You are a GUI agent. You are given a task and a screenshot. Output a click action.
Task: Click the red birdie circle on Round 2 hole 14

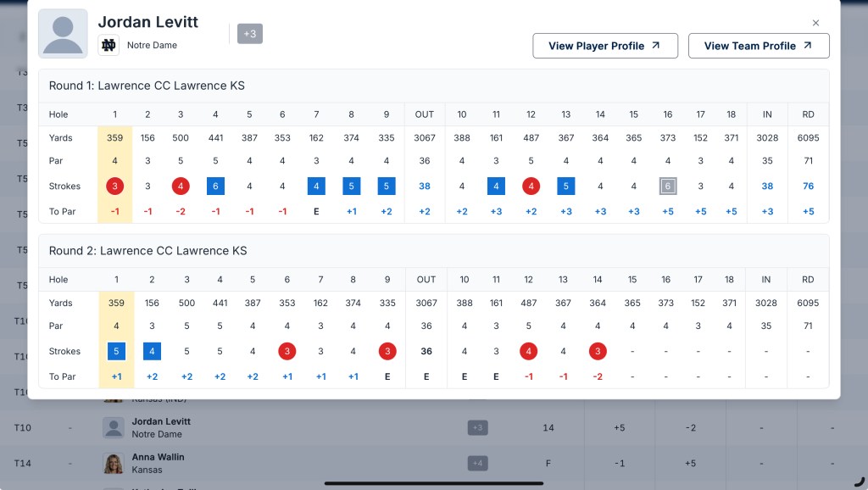tap(598, 351)
